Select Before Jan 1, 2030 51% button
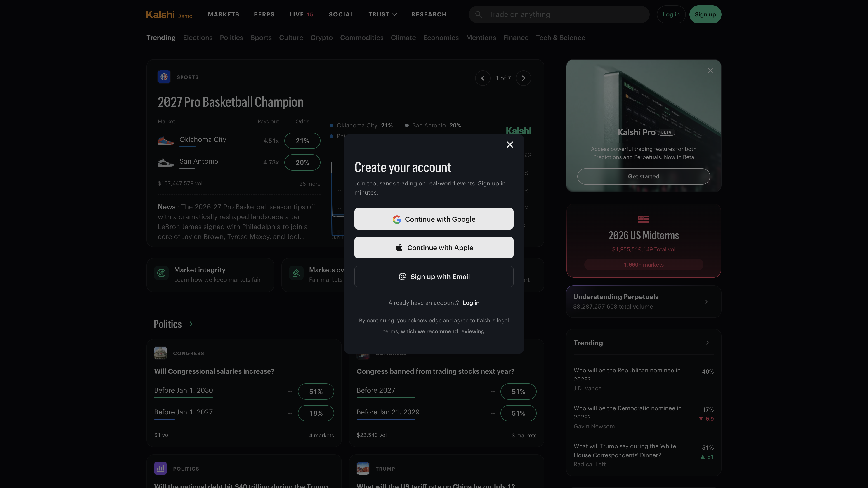 tap(316, 392)
